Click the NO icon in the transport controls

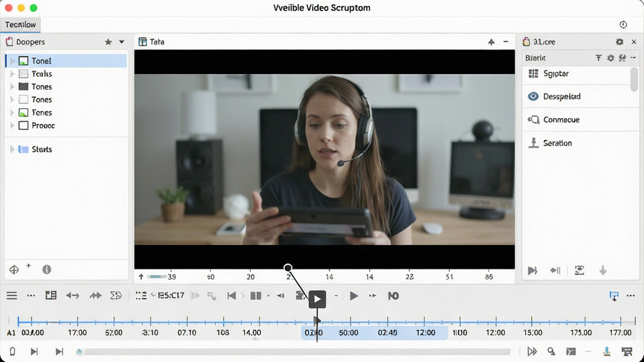[x=393, y=295]
